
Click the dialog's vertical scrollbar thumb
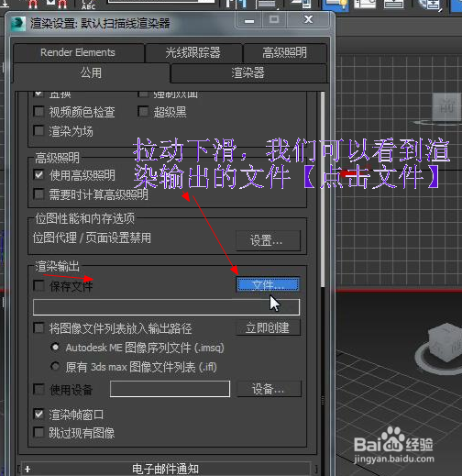[x=323, y=190]
